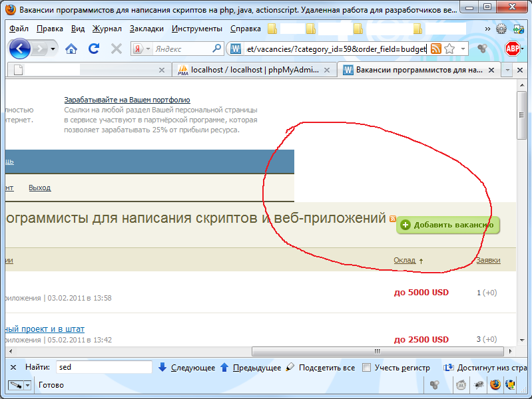Click the gear icon in the menu bar
The height and width of the screenshot is (399, 532).
pos(501,29)
